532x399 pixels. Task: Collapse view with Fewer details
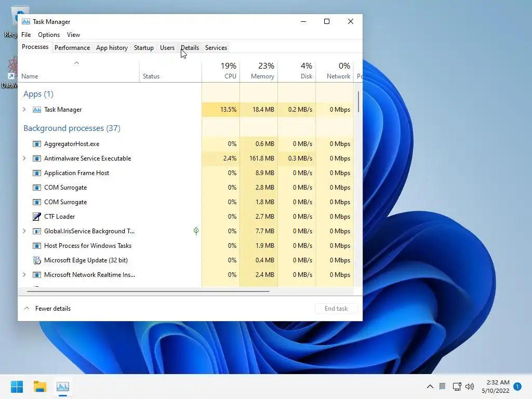47,309
